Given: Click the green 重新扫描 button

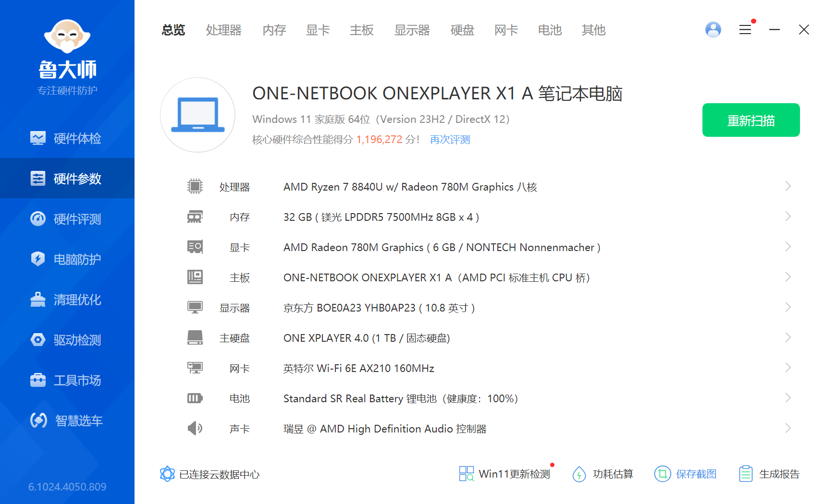Looking at the screenshot, I should pos(751,120).
